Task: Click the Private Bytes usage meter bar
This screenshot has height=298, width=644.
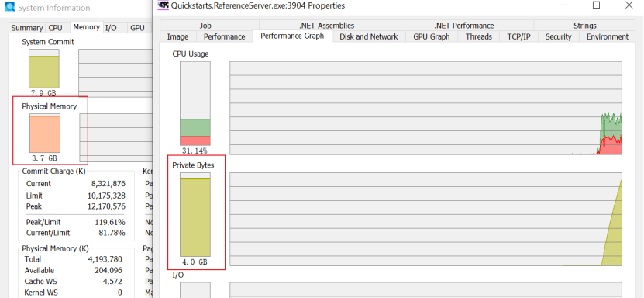Action: click(x=195, y=214)
